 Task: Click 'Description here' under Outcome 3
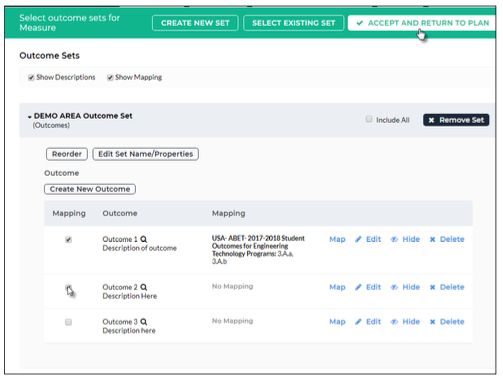[129, 331]
